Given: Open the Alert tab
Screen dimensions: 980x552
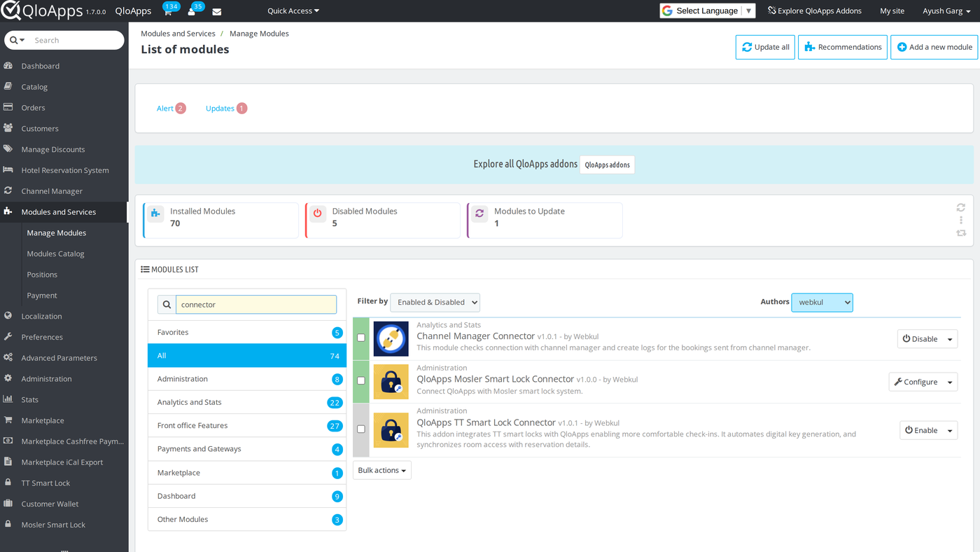Looking at the screenshot, I should tap(171, 109).
